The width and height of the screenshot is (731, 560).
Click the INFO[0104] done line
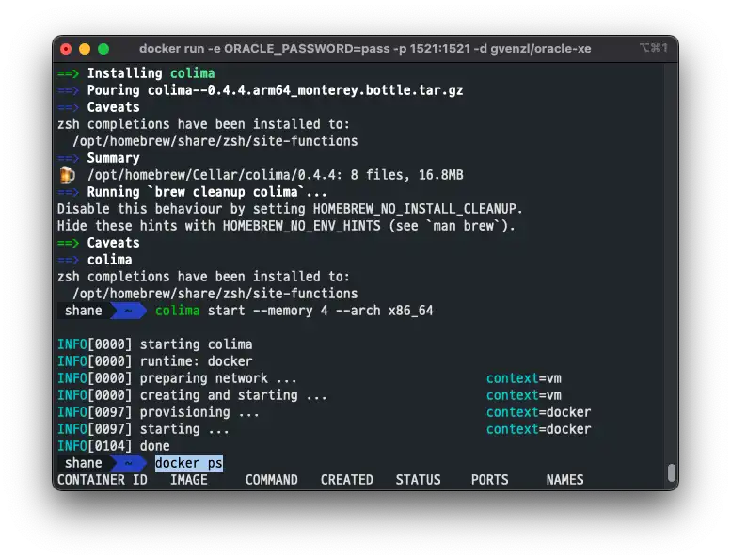click(x=114, y=446)
